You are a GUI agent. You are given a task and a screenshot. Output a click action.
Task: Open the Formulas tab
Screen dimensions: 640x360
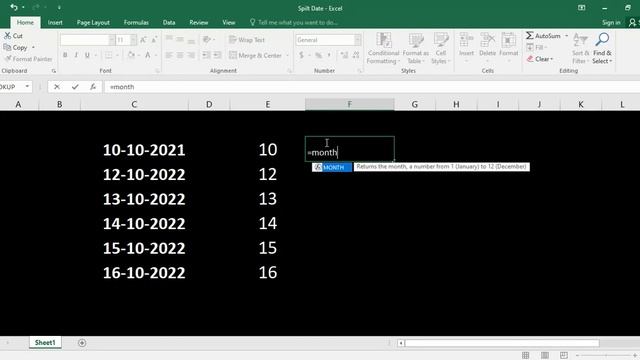click(136, 22)
